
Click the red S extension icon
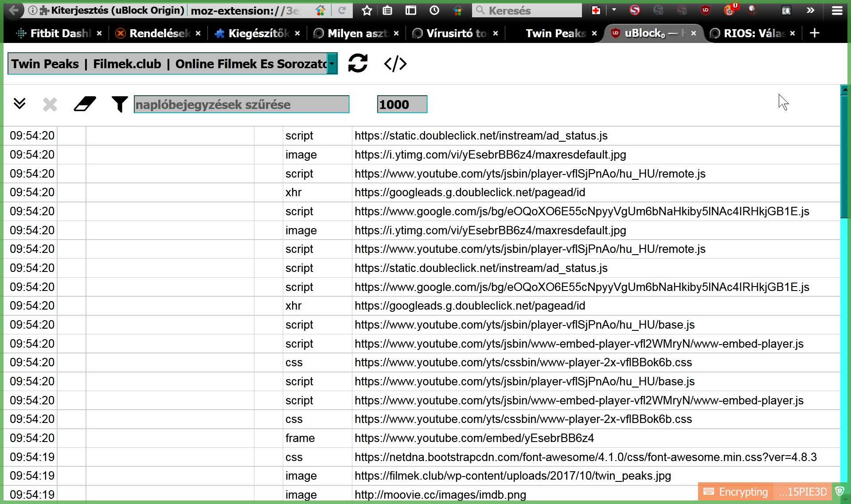pos(635,10)
